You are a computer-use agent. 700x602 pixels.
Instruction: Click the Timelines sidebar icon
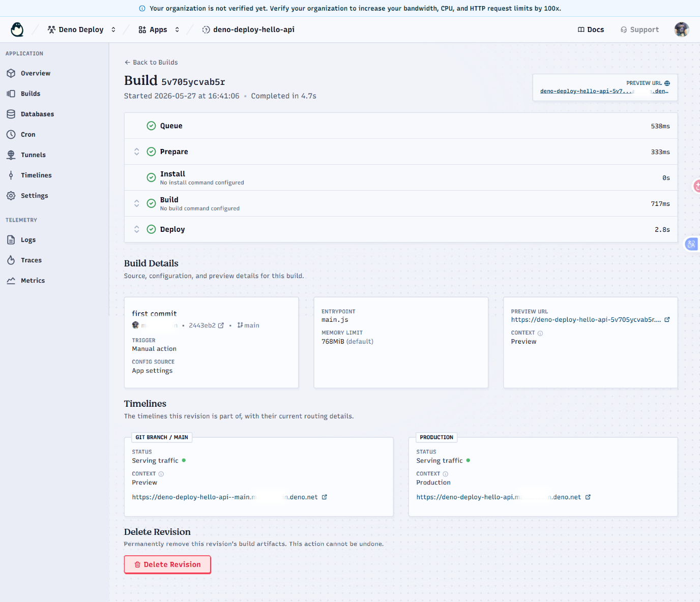pos(11,175)
